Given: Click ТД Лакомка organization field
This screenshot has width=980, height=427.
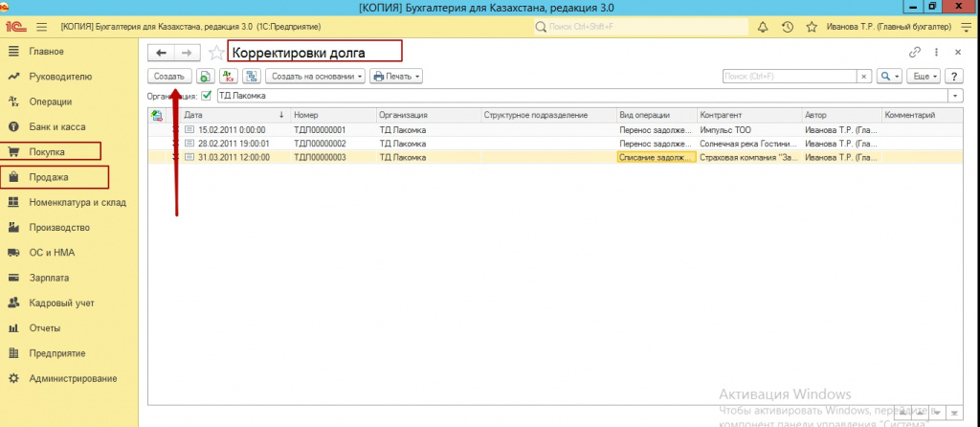Looking at the screenshot, I should pyautogui.click(x=583, y=97).
